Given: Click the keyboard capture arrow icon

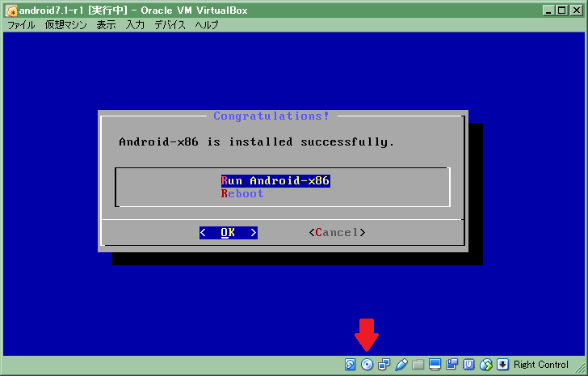Looking at the screenshot, I should tap(502, 364).
